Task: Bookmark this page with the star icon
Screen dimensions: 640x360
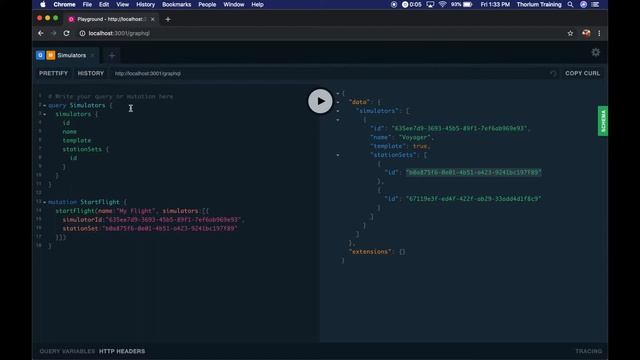Action: (x=570, y=33)
